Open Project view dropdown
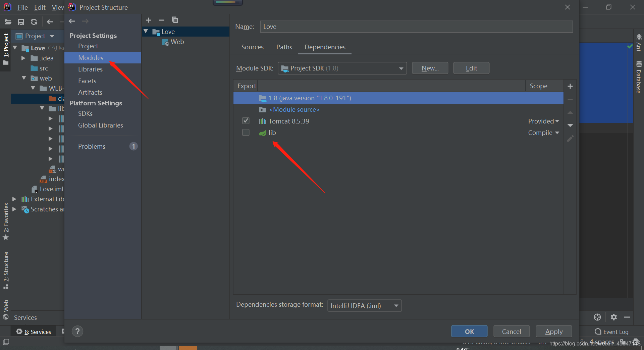The height and width of the screenshot is (350, 644). pyautogui.click(x=35, y=36)
